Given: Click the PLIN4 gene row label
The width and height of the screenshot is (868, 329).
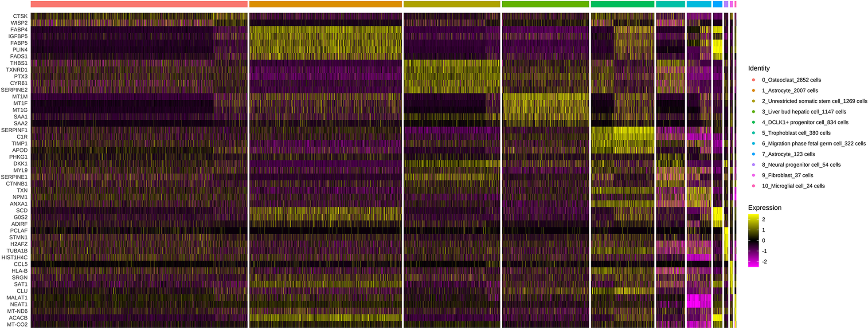Looking at the screenshot, I should tap(20, 50).
